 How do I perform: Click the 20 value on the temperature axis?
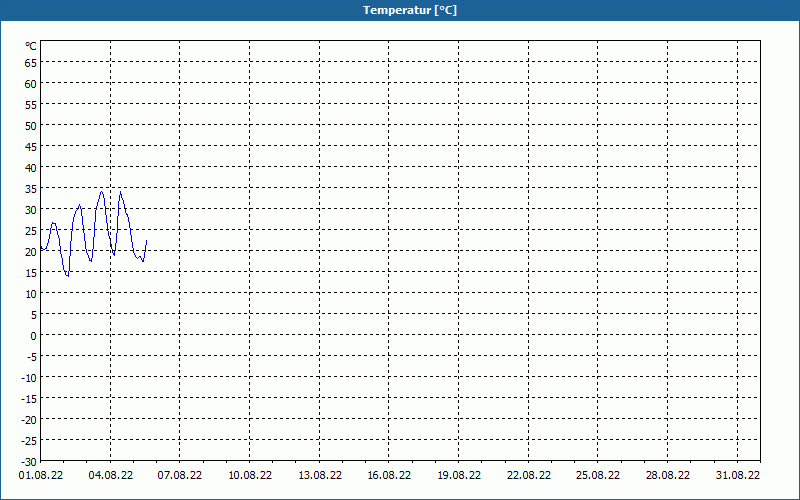pyautogui.click(x=31, y=252)
